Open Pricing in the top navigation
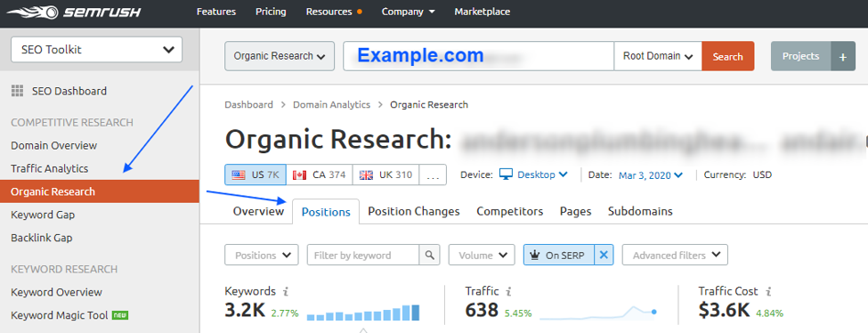Screen dimensions: 868x333 point(271,12)
